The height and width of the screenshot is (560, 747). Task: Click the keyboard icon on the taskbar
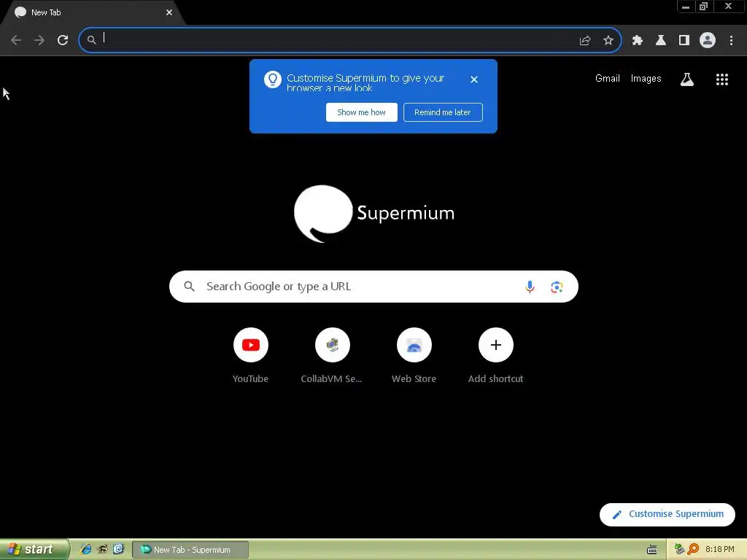(x=651, y=550)
